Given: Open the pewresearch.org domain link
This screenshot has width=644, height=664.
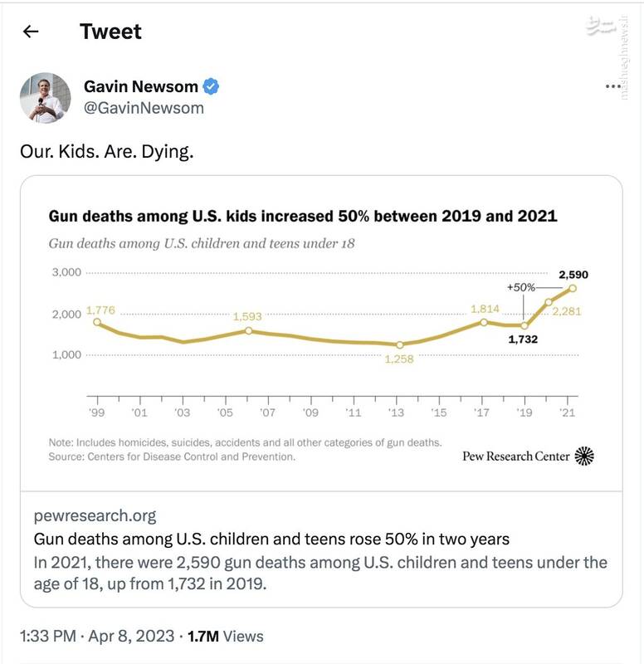Looking at the screenshot, I should (x=95, y=515).
